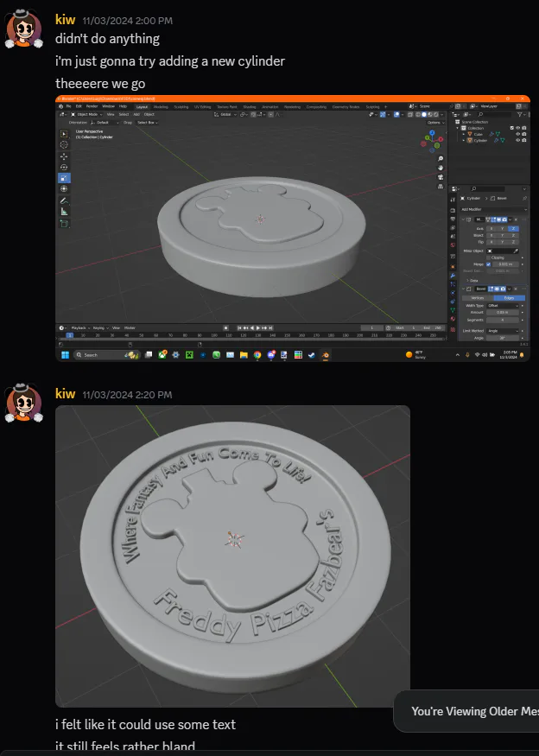Image resolution: width=539 pixels, height=756 pixels.
Task: Open the Modifiers wrench tab in Blender properties
Action: [453, 276]
